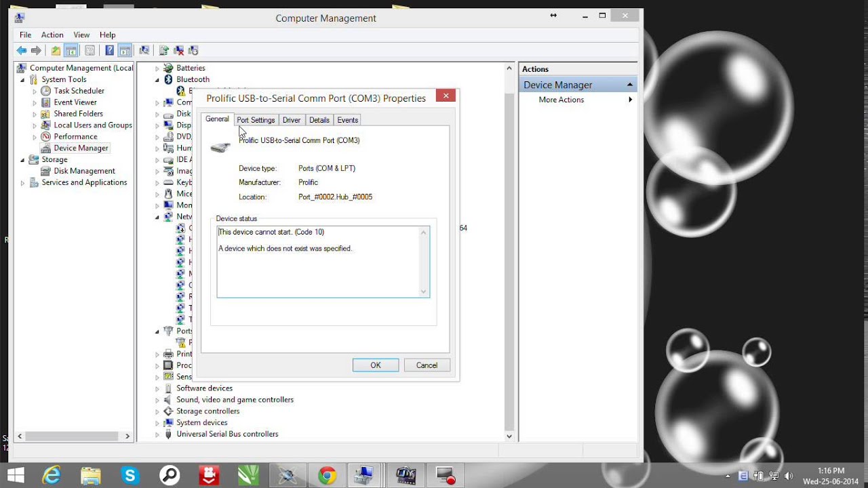The image size is (868, 488).
Task: Open the Help menu
Action: tap(107, 35)
